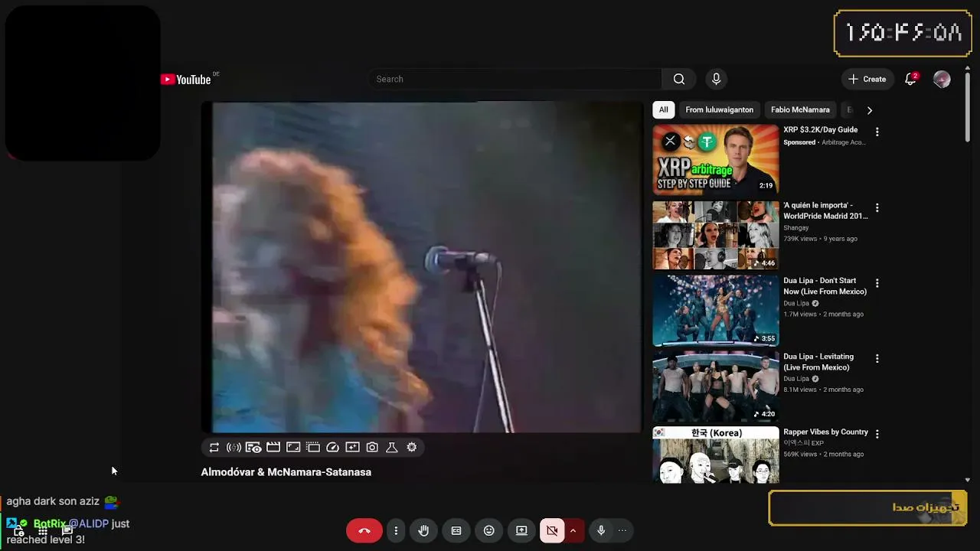End the call with the red hang-up button
Viewport: 980px width, 551px height.
click(x=364, y=530)
